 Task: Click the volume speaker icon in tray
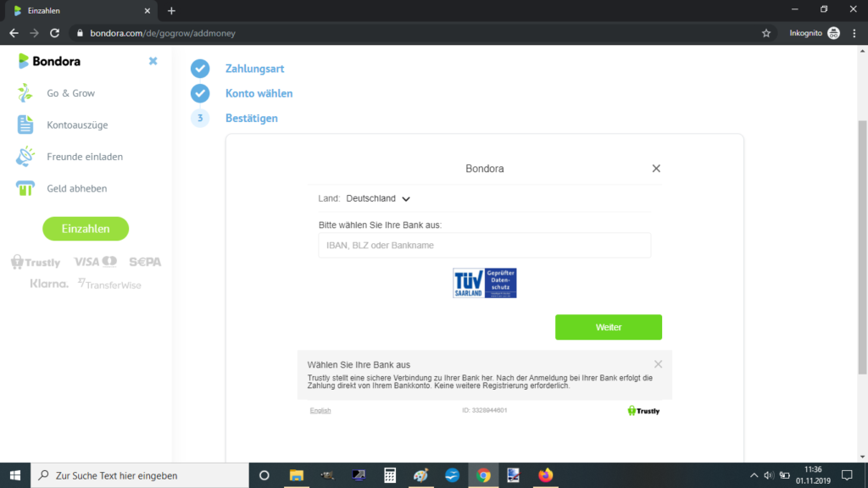pyautogui.click(x=769, y=475)
